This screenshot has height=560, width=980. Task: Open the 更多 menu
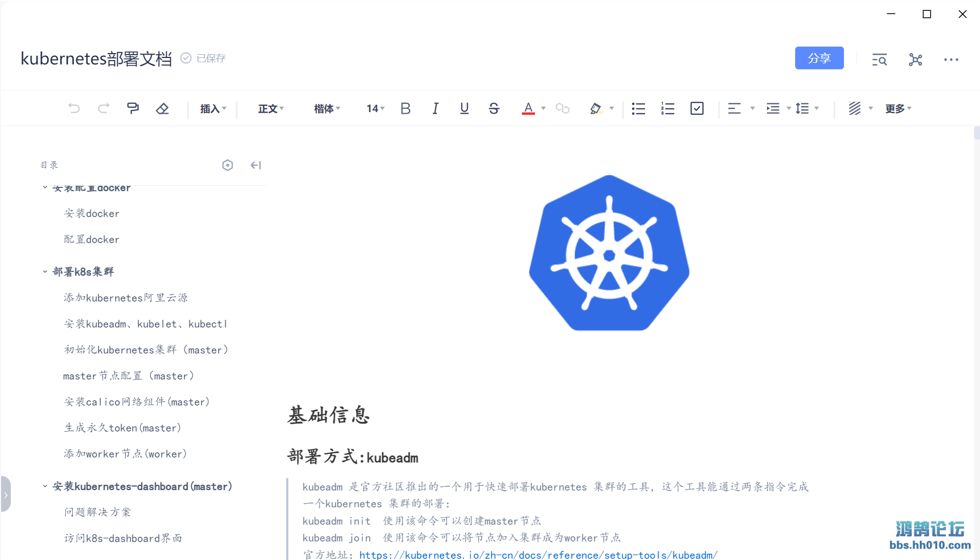point(898,109)
